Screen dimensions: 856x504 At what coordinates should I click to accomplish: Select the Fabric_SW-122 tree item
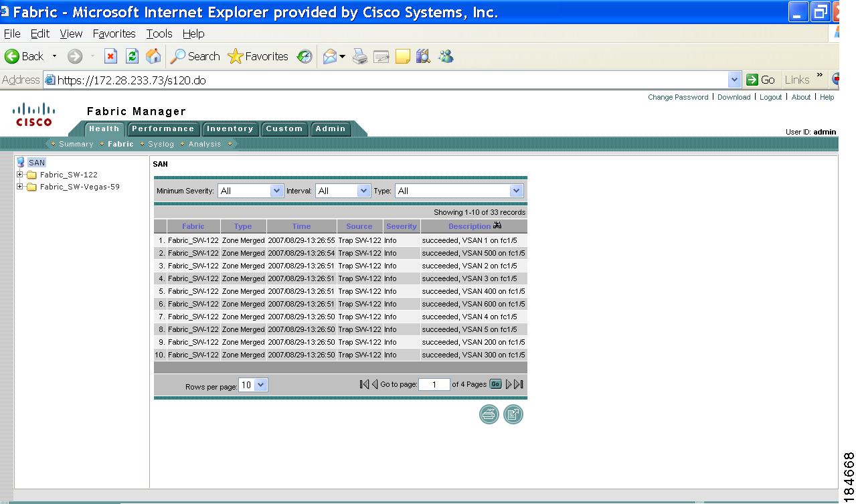pyautogui.click(x=68, y=175)
